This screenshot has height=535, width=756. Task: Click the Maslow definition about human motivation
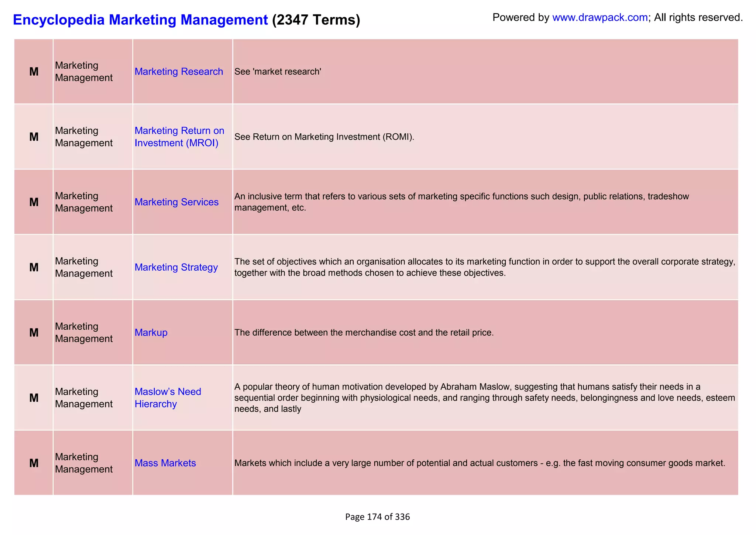point(485,398)
